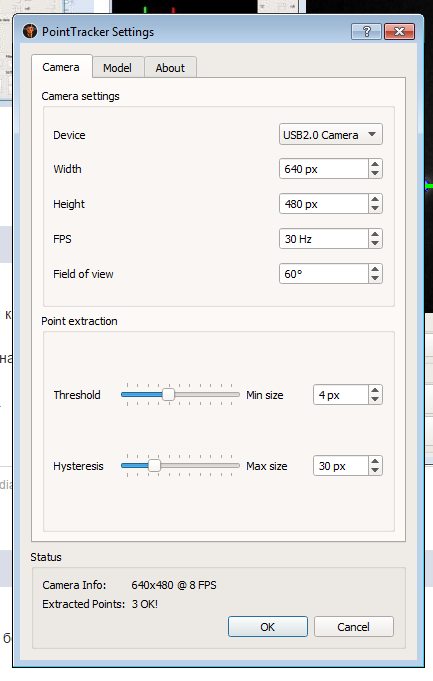Click the Hysteresis slider handle
The image size is (433, 681).
(154, 466)
